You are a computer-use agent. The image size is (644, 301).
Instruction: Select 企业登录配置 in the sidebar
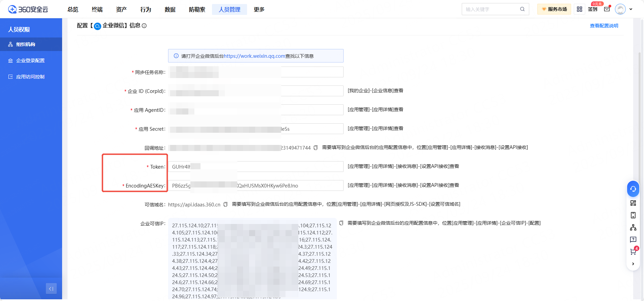tap(30, 60)
